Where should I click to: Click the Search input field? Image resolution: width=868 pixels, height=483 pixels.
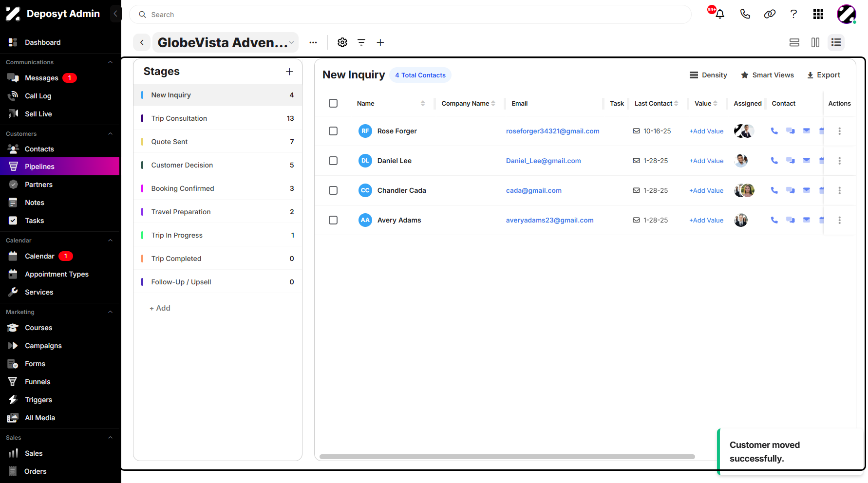tap(410, 15)
